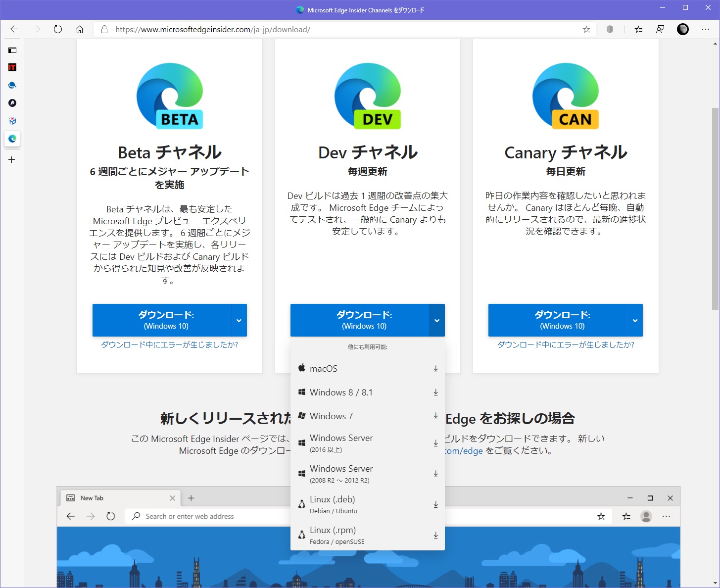This screenshot has height=588, width=720.
Task: Open the tracking prevention shield icon
Action: click(x=610, y=30)
